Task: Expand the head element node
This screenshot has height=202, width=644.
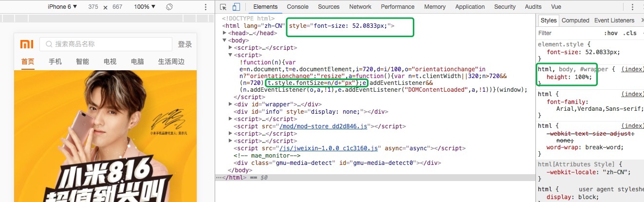Action: click(x=225, y=33)
